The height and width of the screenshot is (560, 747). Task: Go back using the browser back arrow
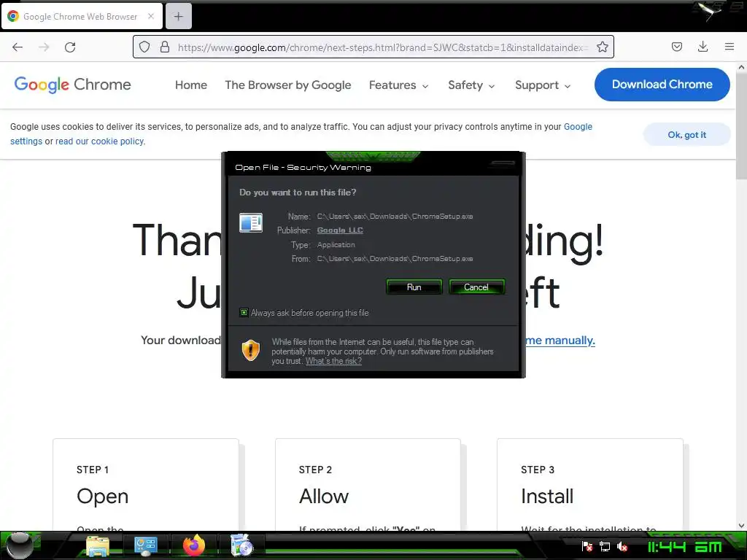(x=18, y=47)
